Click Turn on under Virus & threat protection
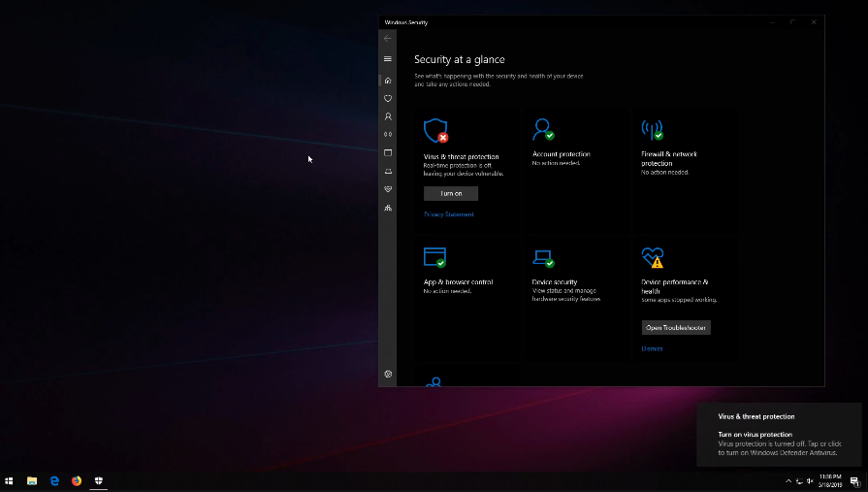The height and width of the screenshot is (492, 868). (451, 194)
